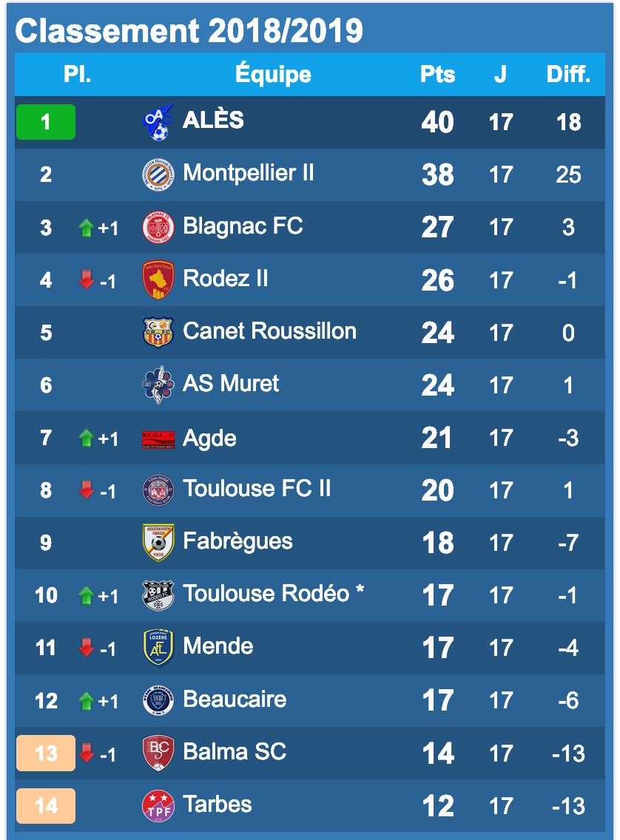Click the Classement 2018/2019 title
This screenshot has height=840, width=620.
[189, 31]
